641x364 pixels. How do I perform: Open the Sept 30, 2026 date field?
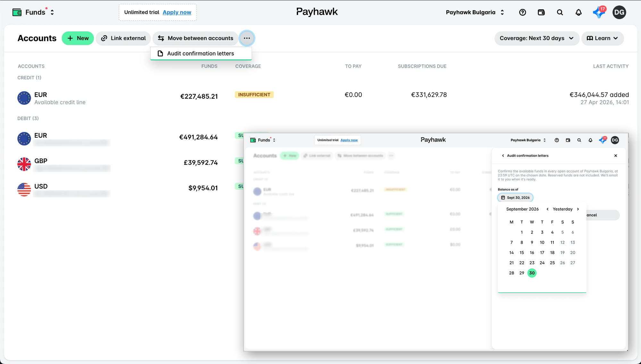[x=515, y=198]
